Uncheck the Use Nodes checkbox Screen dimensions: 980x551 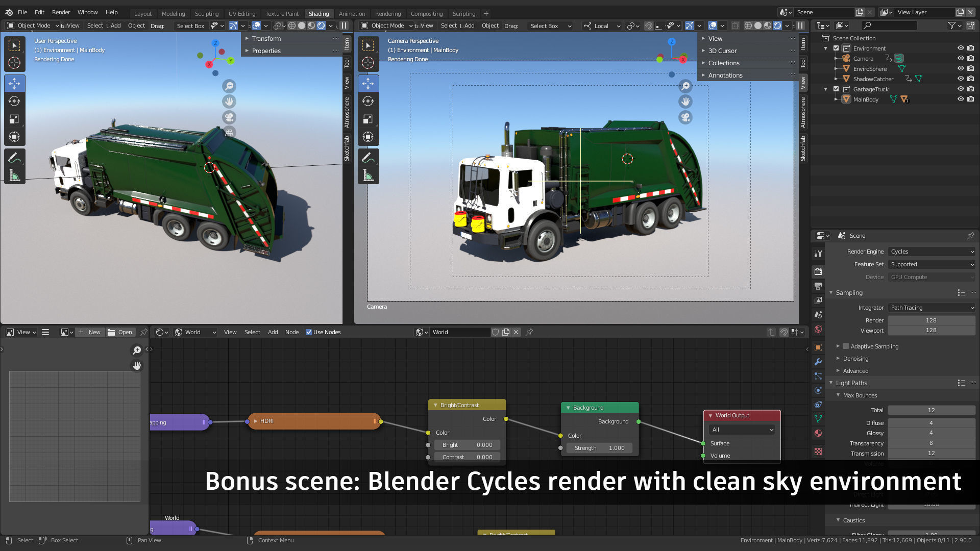point(309,332)
